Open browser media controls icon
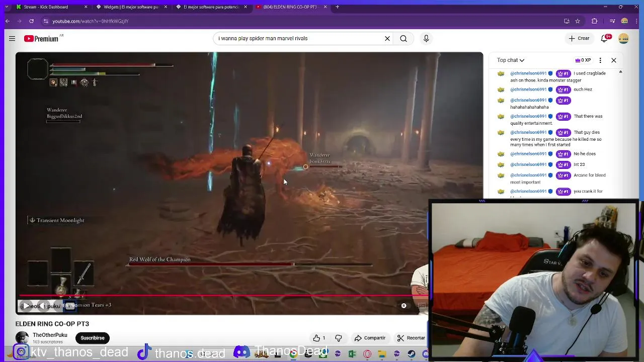This screenshot has height=362, width=644. click(612, 21)
